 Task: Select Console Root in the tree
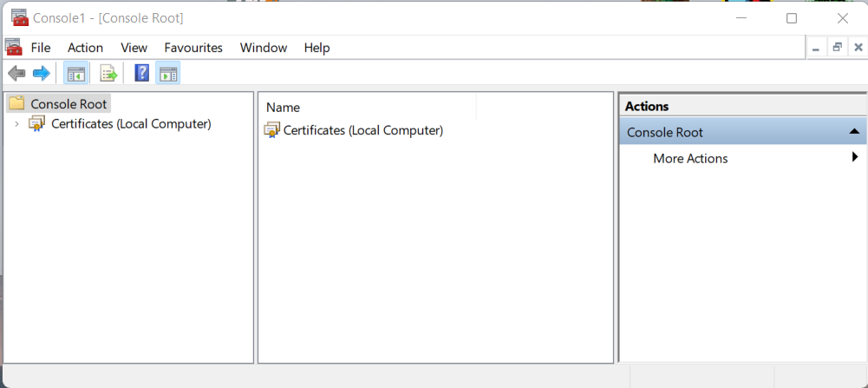click(x=69, y=103)
